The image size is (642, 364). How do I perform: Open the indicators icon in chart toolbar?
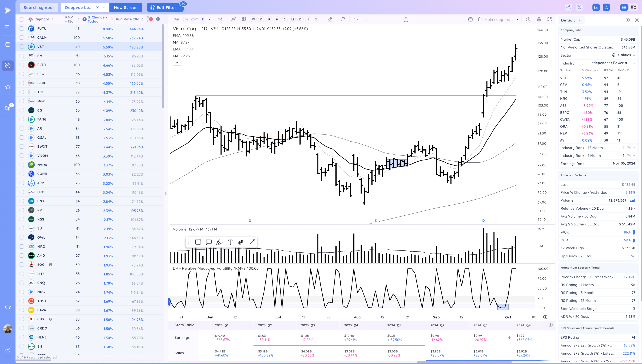pyautogui.click(x=233, y=19)
